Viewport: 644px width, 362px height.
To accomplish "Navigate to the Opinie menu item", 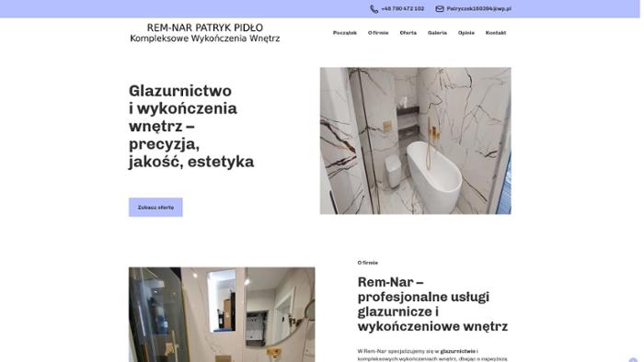I will click(466, 33).
